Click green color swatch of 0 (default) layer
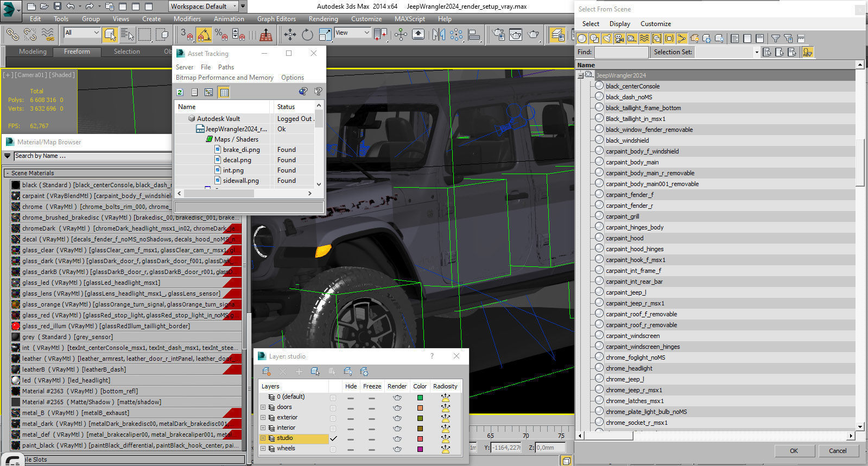The image size is (868, 466). pos(420,398)
